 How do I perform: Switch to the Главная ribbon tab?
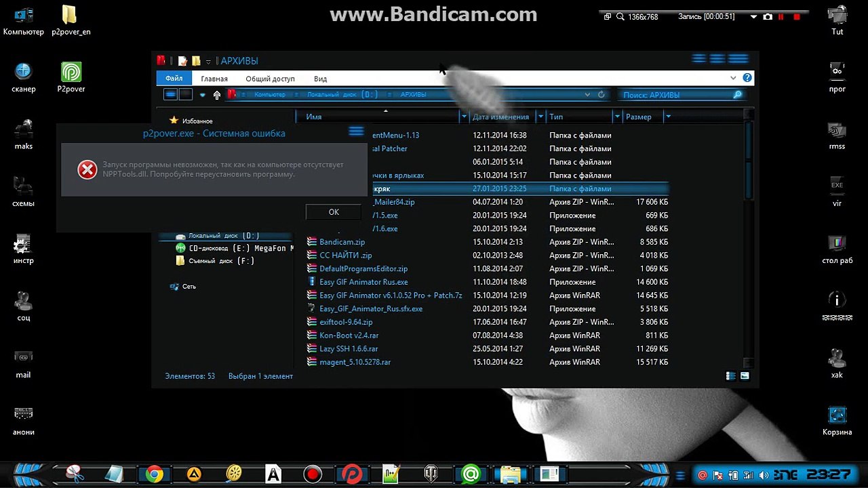click(214, 79)
